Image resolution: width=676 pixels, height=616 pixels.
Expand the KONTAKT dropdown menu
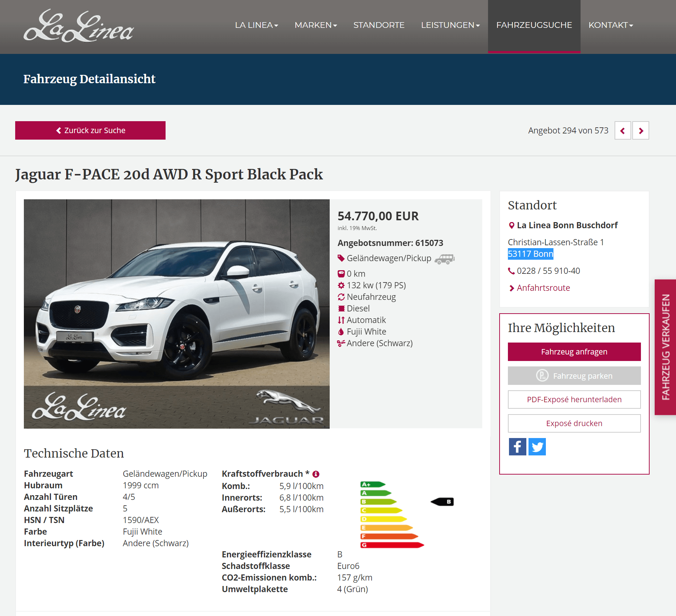click(611, 25)
